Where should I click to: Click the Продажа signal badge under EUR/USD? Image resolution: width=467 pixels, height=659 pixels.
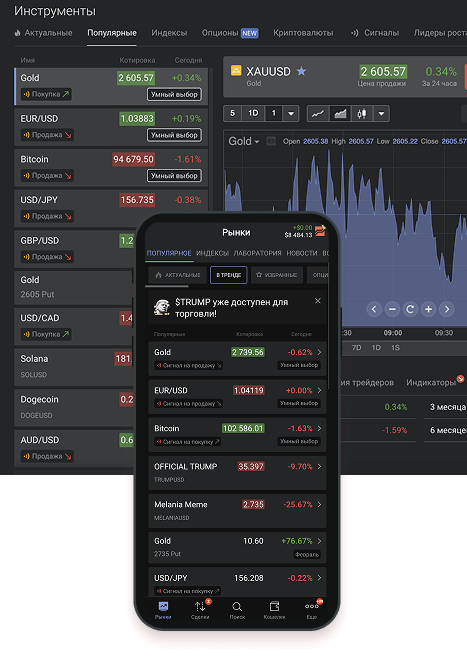coord(47,135)
